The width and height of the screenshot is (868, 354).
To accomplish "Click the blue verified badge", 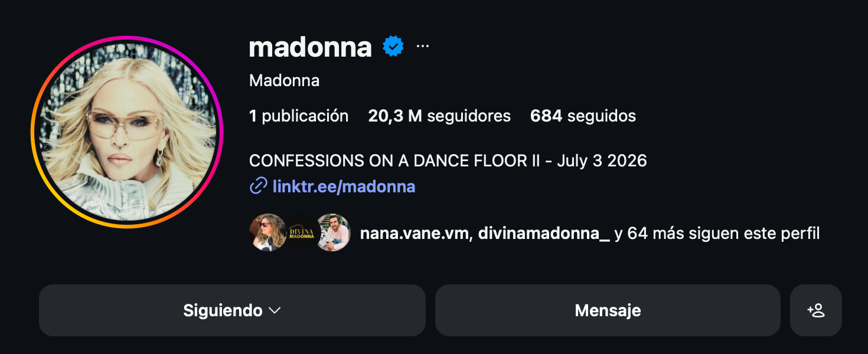I will [x=393, y=47].
